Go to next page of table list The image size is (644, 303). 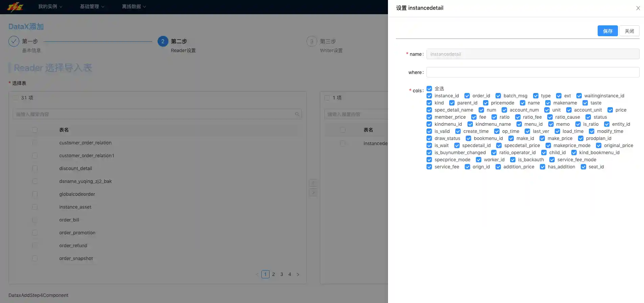pyautogui.click(x=298, y=274)
